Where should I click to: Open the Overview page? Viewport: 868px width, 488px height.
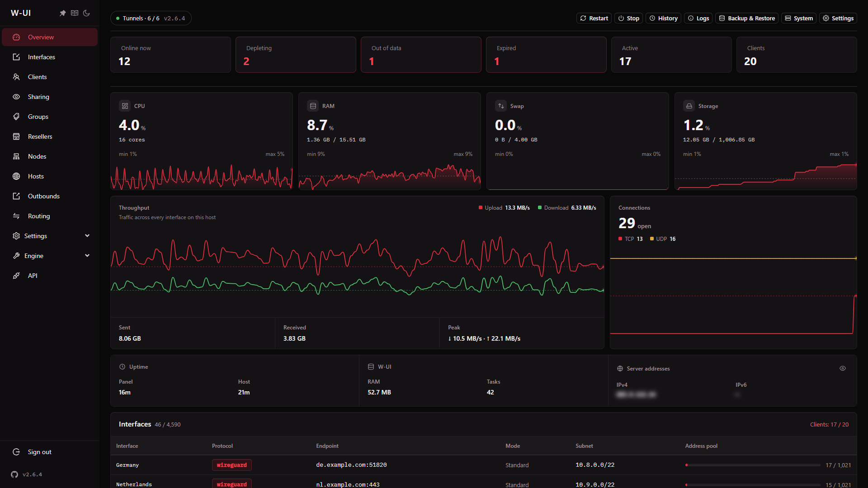click(50, 37)
